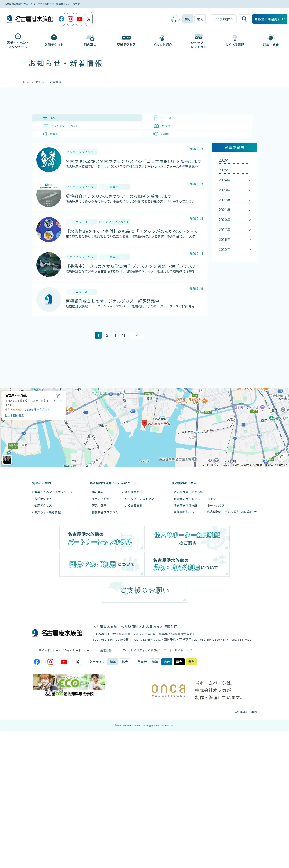Viewport: 289px width, 868px height.
Task: Click the map fullscreen toggle icon
Action: click(x=282, y=457)
